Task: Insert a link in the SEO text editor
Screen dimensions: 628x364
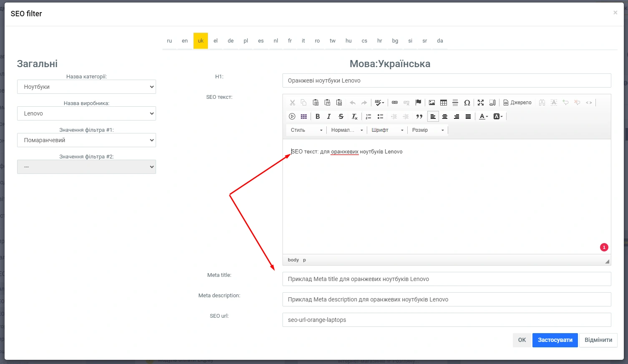Action: point(395,103)
